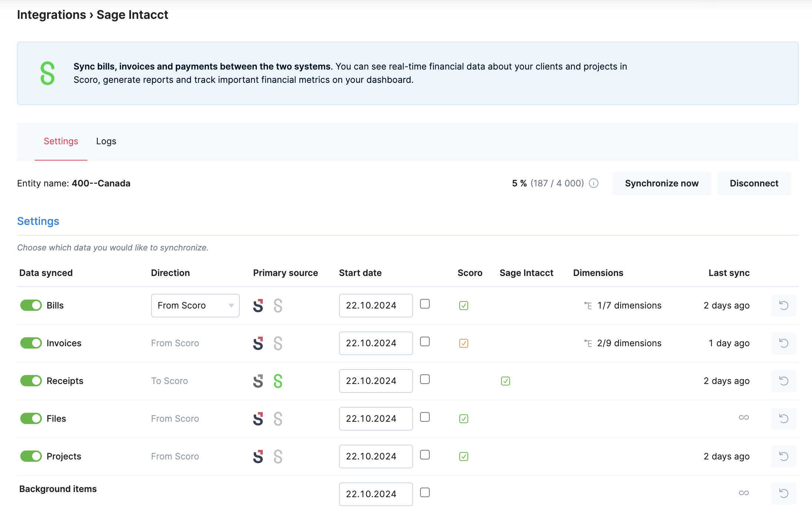Click the dimensions tree icon for Invoices
This screenshot has height=512, width=812.
588,343
